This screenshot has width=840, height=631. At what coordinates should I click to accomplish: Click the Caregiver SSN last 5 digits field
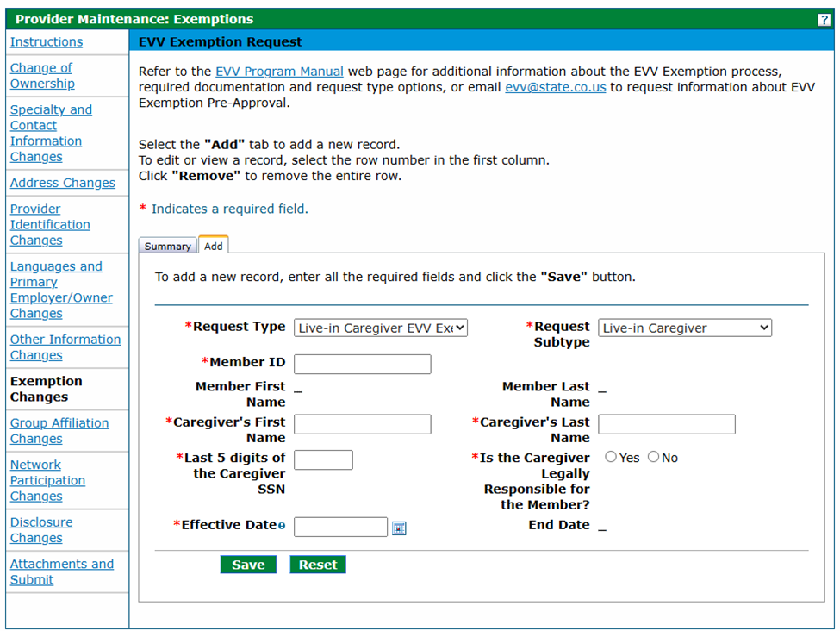323,460
